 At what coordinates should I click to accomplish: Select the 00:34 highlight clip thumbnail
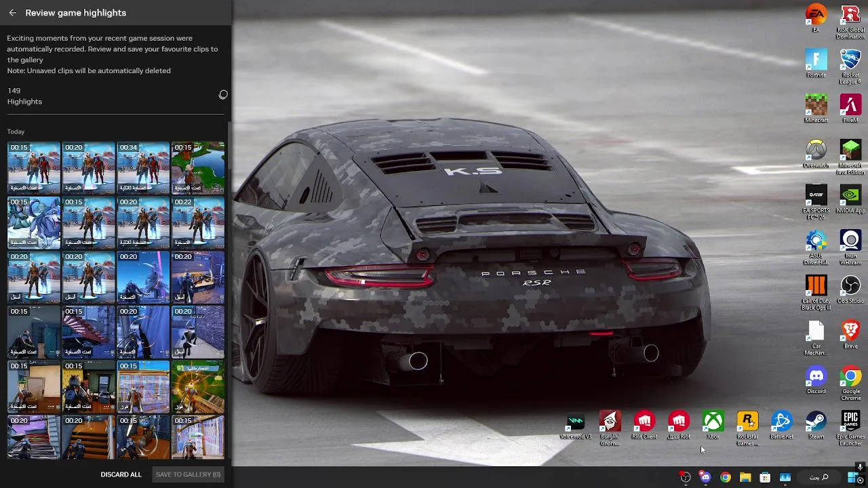pyautogui.click(x=143, y=167)
